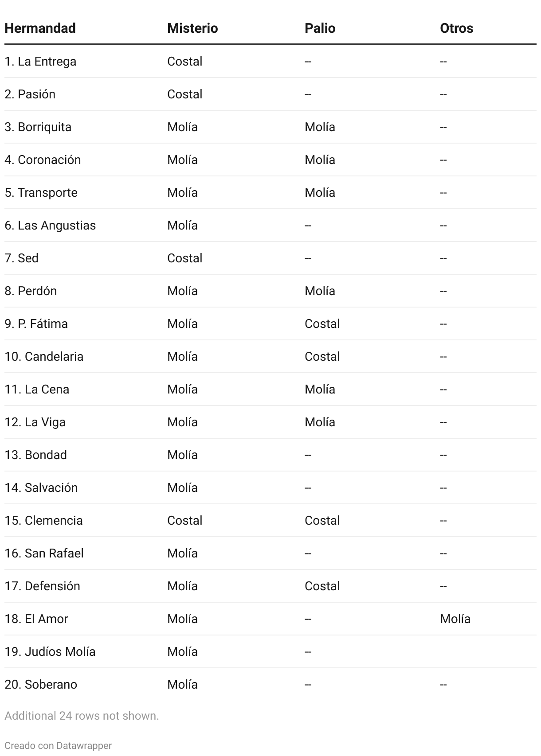The width and height of the screenshot is (541, 756).
Task: Click the '15. Clemencia' hermandad cell
Action: pos(43,521)
